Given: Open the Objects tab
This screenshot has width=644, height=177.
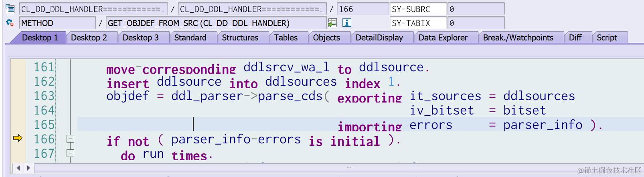Looking at the screenshot, I should [x=326, y=38].
